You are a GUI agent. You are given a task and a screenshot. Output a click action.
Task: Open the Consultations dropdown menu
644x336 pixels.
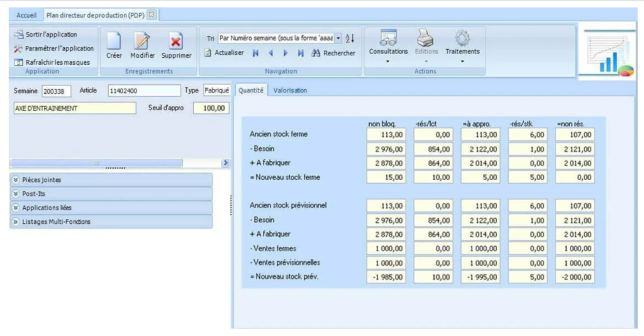[388, 45]
